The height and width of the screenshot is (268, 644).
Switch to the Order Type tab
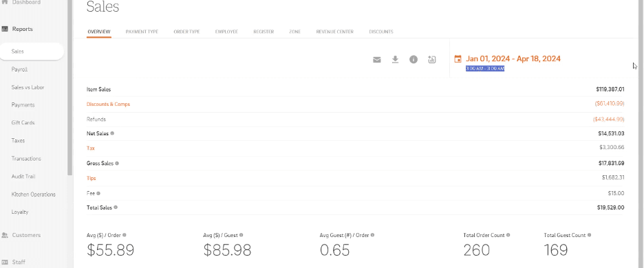[186, 32]
